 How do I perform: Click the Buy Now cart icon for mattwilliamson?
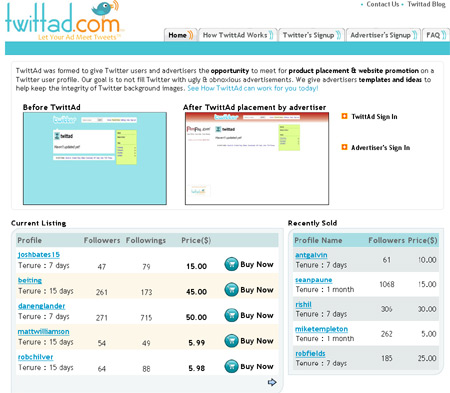[231, 341]
